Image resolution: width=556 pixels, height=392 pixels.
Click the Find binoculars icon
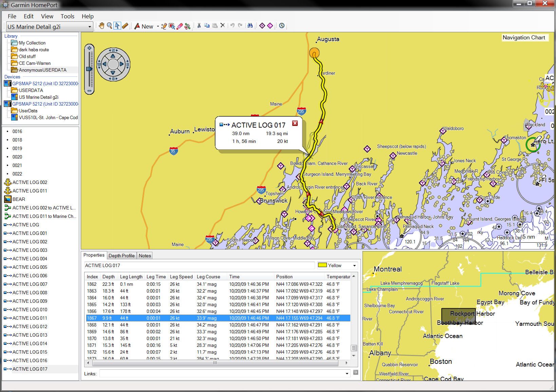(250, 25)
